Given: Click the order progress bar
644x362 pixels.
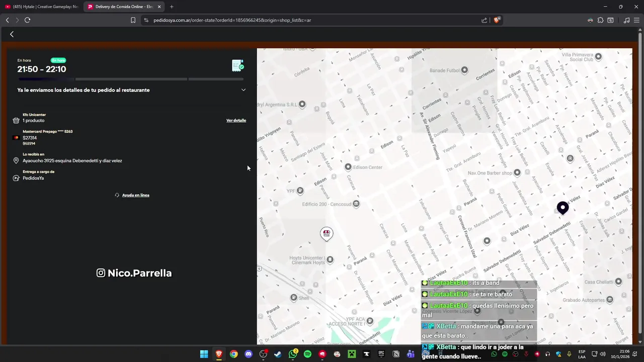Looking at the screenshot, I should pos(131,79).
